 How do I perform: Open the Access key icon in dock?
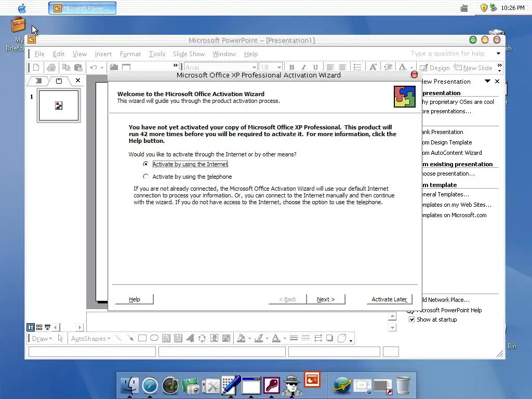[x=271, y=386]
